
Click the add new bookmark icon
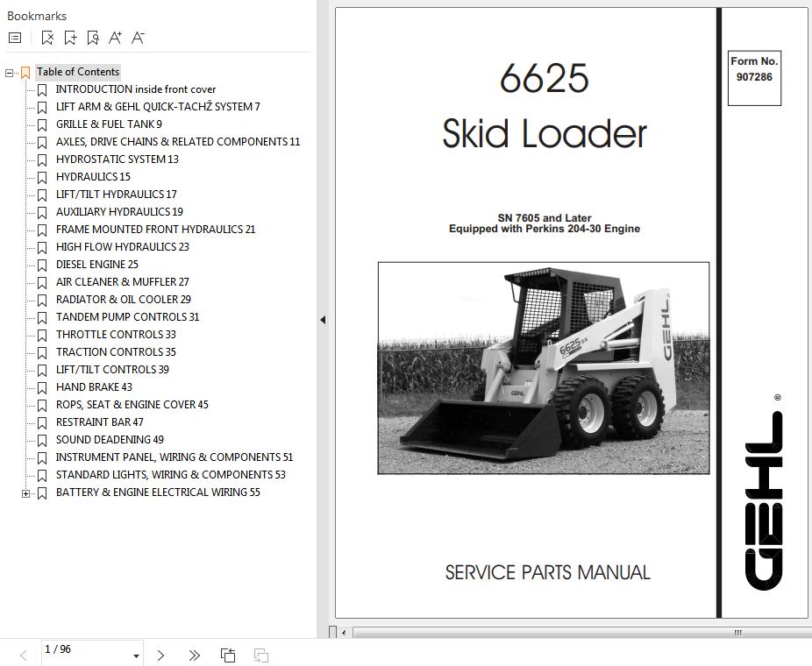70,38
